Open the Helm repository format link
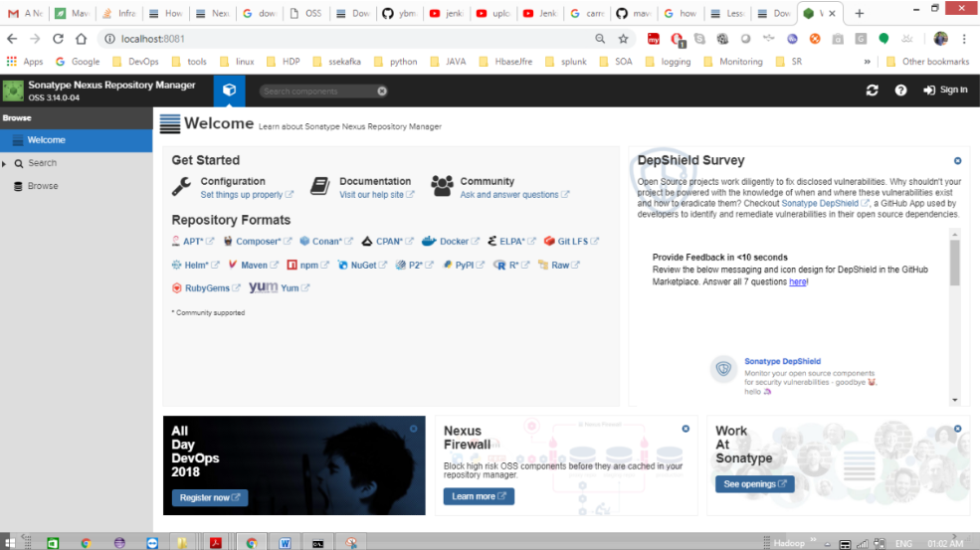 click(x=196, y=265)
